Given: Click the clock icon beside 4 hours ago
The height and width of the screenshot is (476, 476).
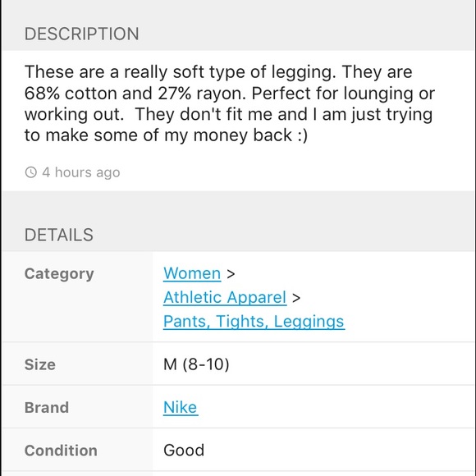Looking at the screenshot, I should click(x=30, y=172).
